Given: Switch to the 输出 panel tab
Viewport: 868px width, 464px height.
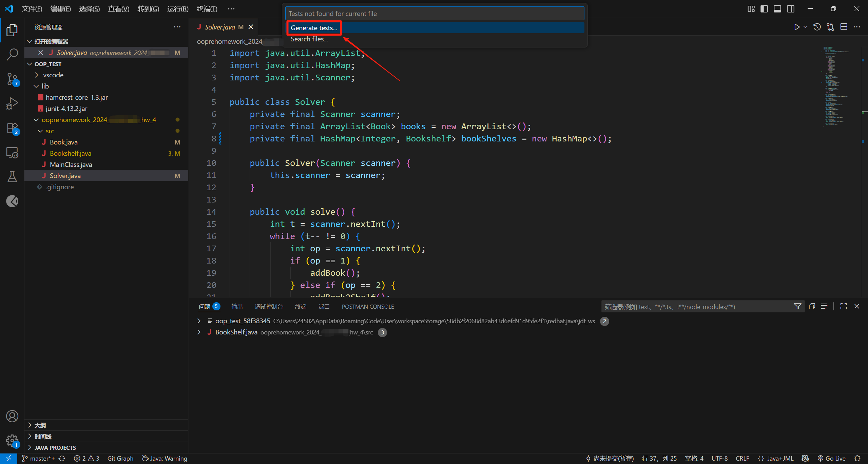Looking at the screenshot, I should [237, 307].
